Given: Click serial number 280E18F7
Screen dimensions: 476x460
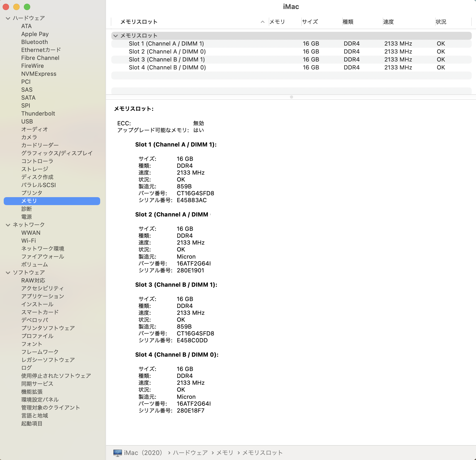Looking at the screenshot, I should point(191,411).
